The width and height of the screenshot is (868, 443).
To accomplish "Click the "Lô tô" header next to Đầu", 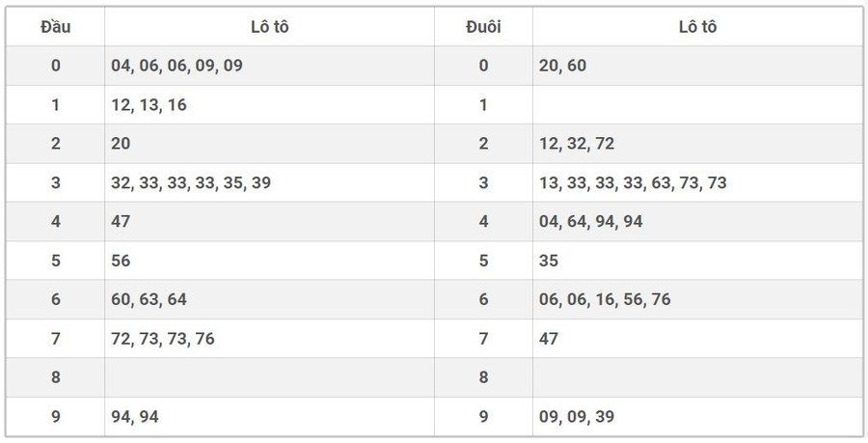I will 269,27.
